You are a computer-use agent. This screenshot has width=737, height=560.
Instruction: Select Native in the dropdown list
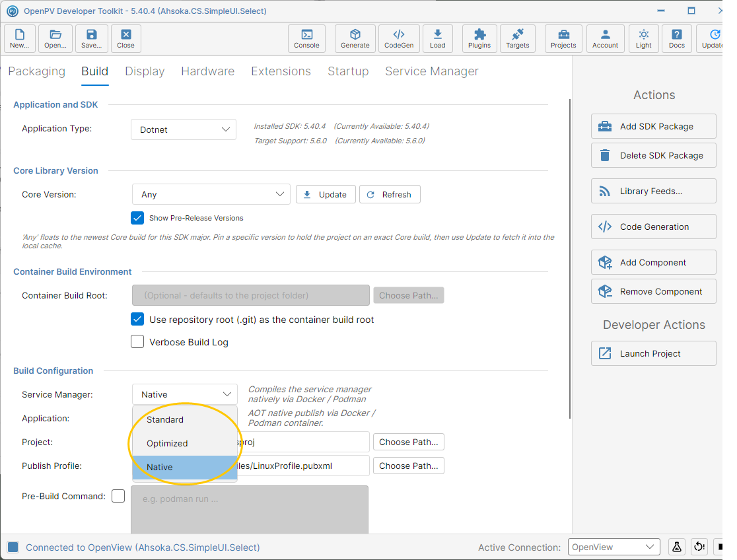pyautogui.click(x=185, y=468)
